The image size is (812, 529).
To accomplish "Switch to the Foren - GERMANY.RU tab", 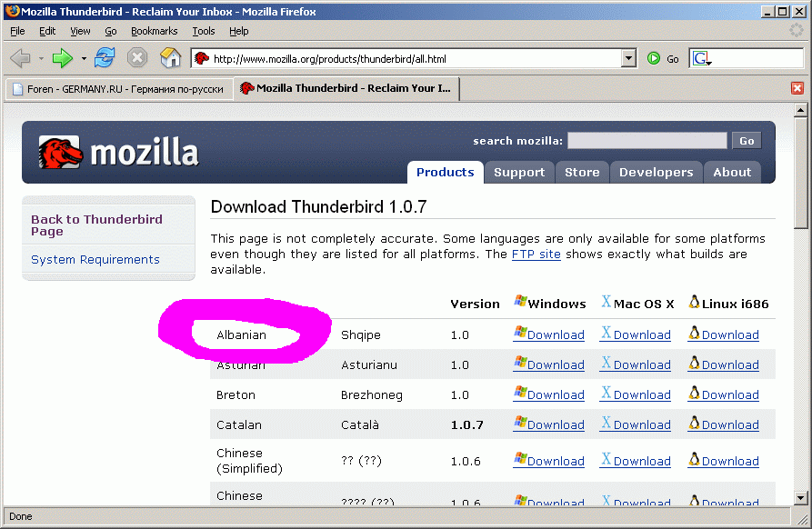I will (x=118, y=89).
